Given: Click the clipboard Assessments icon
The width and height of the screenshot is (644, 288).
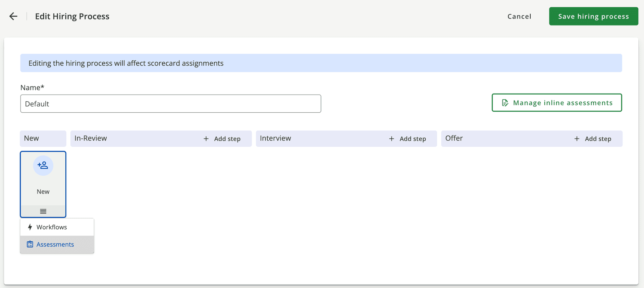Looking at the screenshot, I should (30, 244).
